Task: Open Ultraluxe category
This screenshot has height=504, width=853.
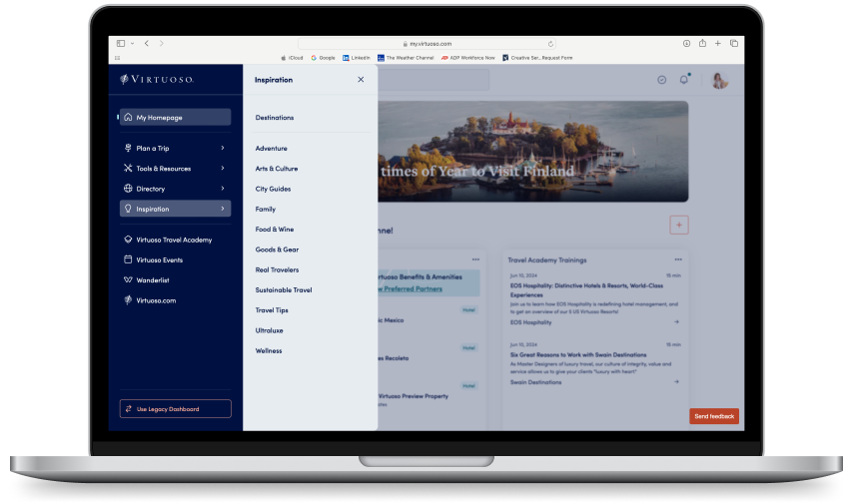Action: 270,330
